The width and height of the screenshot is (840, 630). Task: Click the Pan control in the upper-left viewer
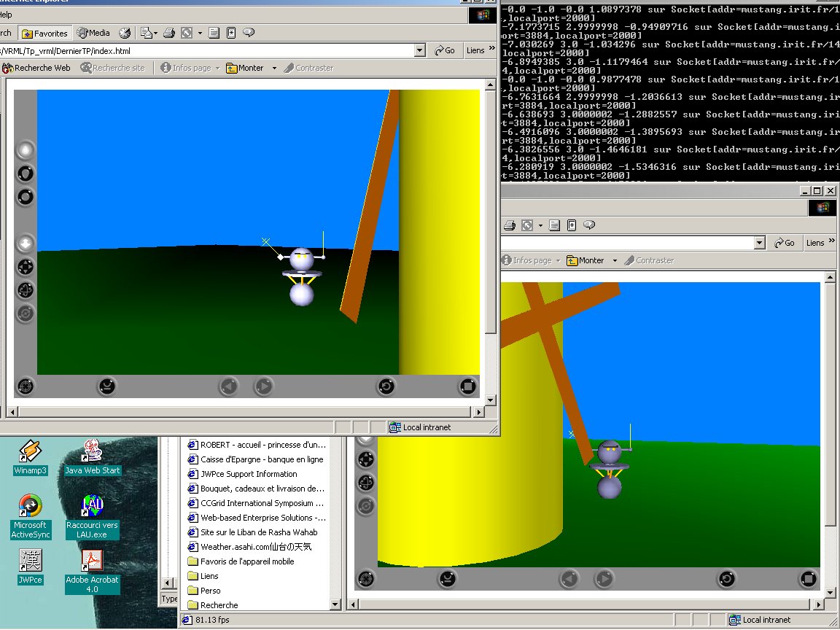pos(26,266)
